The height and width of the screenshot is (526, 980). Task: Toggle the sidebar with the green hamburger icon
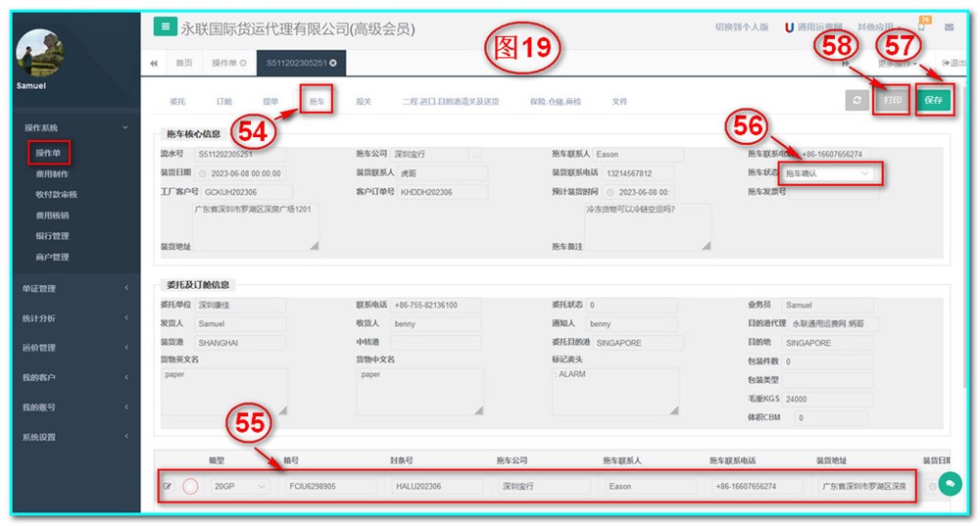point(165,26)
